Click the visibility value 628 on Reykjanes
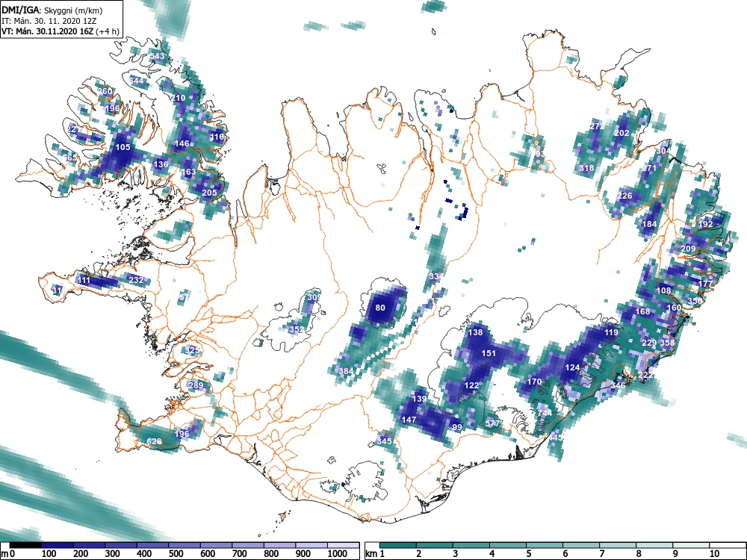 pyautogui.click(x=154, y=441)
